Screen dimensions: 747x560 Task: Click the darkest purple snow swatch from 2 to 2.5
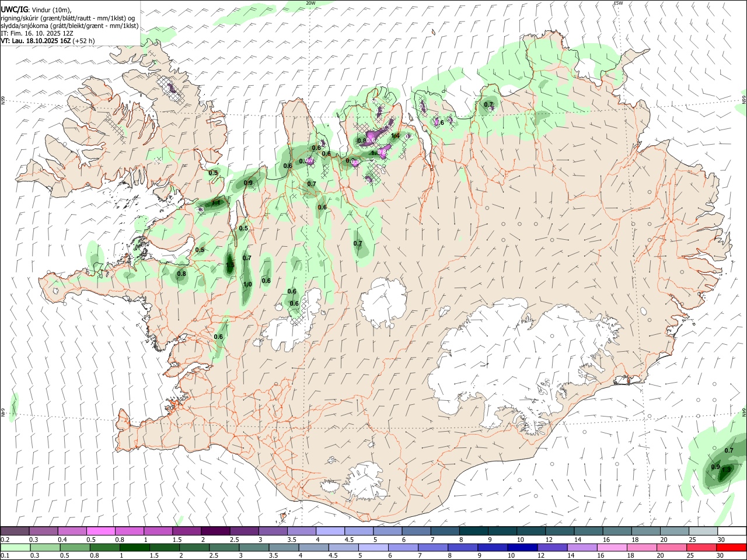[x=215, y=531]
